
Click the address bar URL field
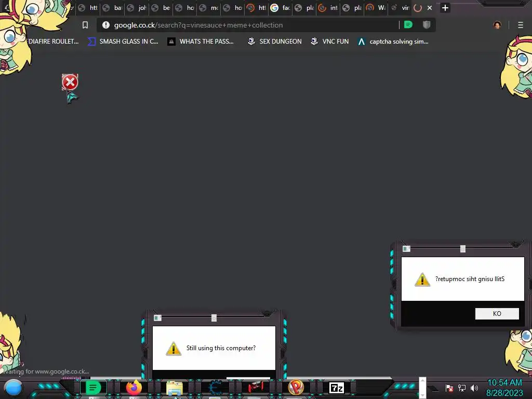(251, 25)
